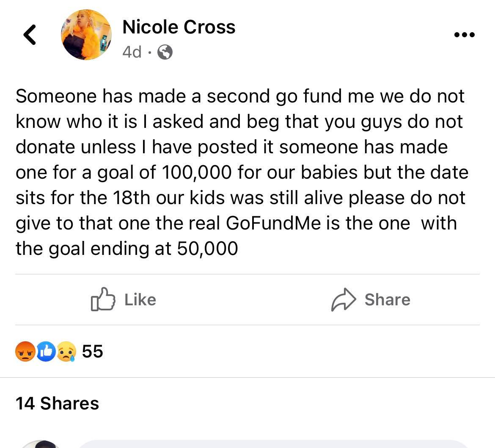The height and width of the screenshot is (448, 495).
Task: Click the globe public audience icon
Action: 165,53
